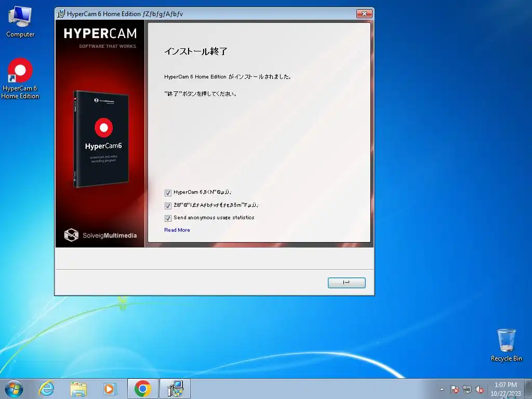
Task: Toggle the second garbled-text checkbox
Action: pyautogui.click(x=168, y=206)
